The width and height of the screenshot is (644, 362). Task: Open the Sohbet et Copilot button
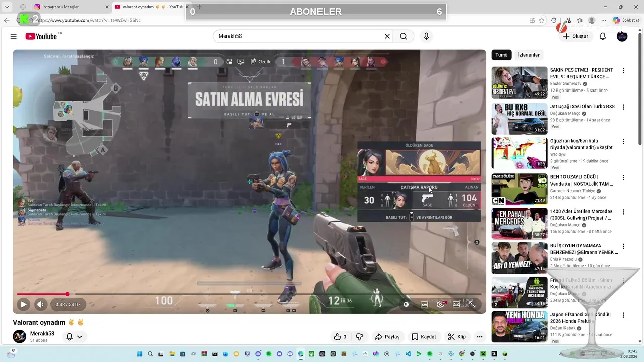626,20
